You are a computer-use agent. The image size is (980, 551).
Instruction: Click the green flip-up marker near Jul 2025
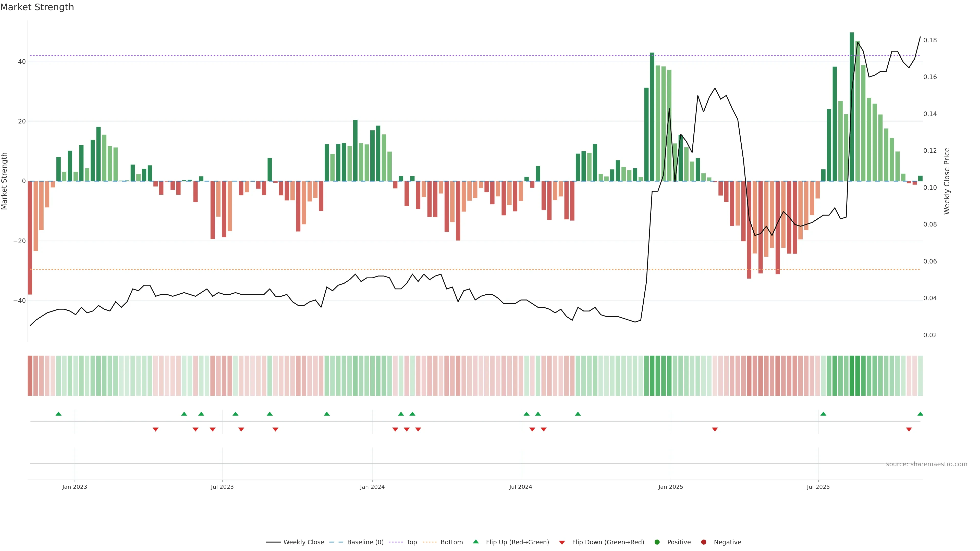click(x=823, y=414)
